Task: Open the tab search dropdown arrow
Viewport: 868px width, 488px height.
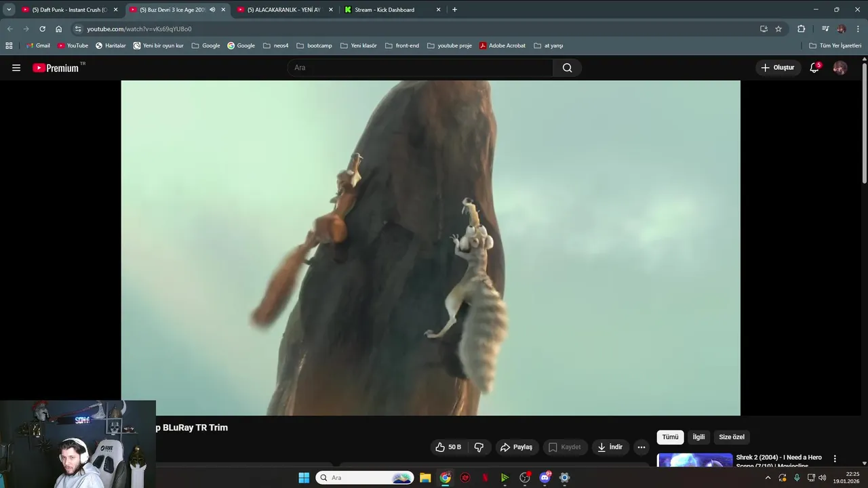Action: coord(9,10)
